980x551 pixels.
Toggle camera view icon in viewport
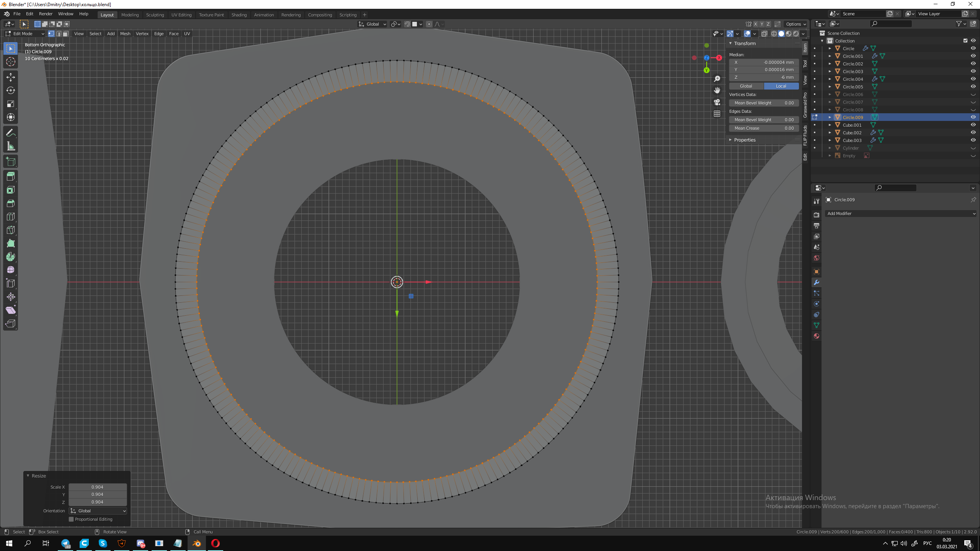[x=717, y=102]
